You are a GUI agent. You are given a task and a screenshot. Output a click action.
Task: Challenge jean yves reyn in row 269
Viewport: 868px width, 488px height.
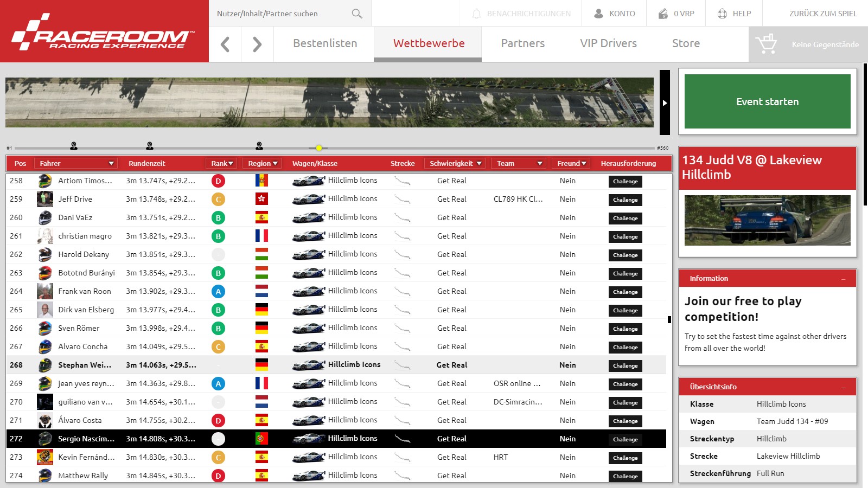pos(625,384)
